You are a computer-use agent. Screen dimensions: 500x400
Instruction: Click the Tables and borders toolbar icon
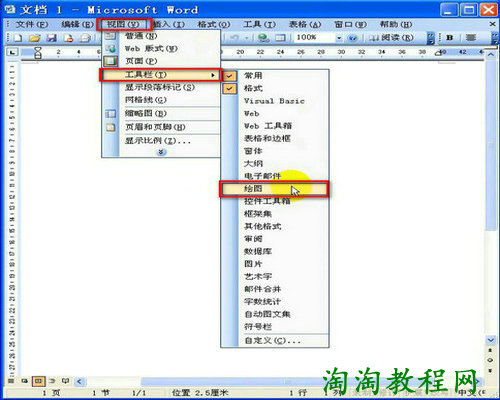(x=280, y=38)
